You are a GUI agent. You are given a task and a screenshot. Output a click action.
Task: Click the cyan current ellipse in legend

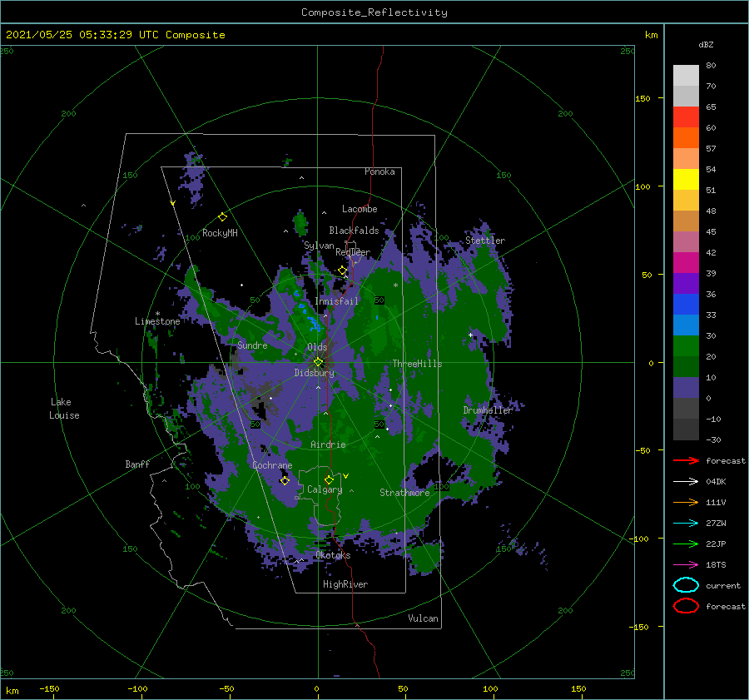coord(686,585)
